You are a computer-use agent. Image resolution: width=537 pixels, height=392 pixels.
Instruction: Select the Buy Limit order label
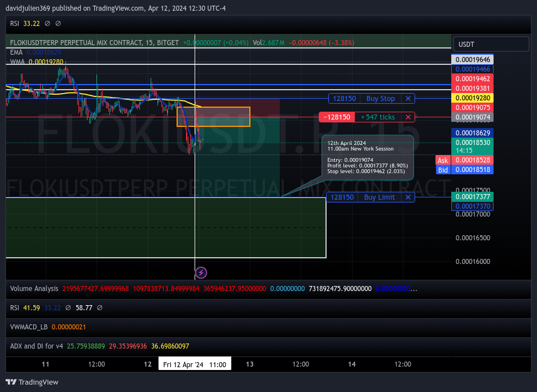click(x=380, y=197)
